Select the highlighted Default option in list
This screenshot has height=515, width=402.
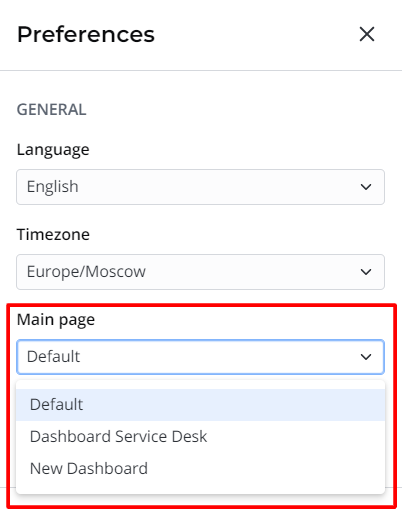[x=200, y=405]
